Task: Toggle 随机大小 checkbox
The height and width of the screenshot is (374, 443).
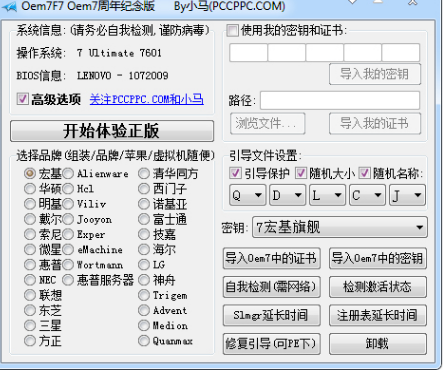Action: pyautogui.click(x=301, y=173)
